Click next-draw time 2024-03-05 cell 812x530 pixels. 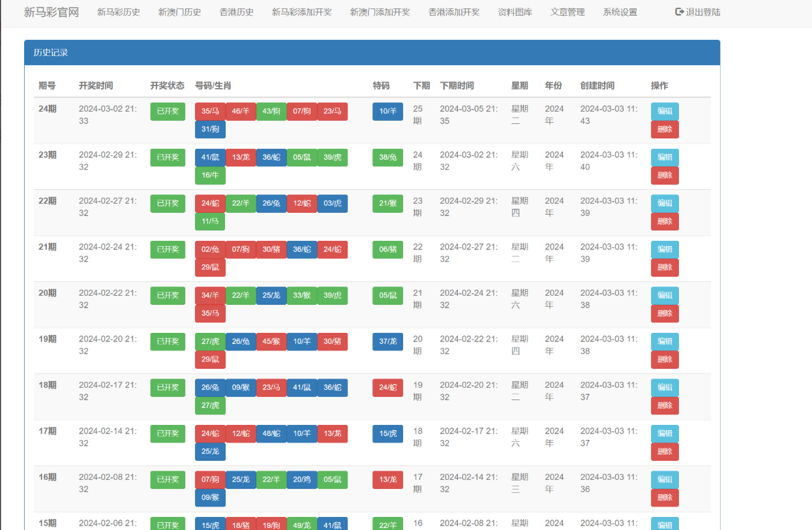(x=469, y=115)
